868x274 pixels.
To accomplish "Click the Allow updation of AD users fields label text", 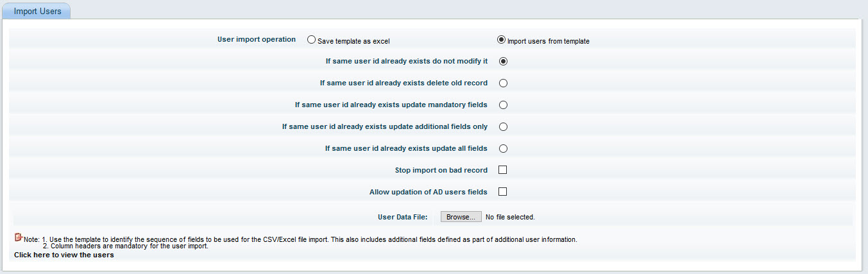I will 428,193.
